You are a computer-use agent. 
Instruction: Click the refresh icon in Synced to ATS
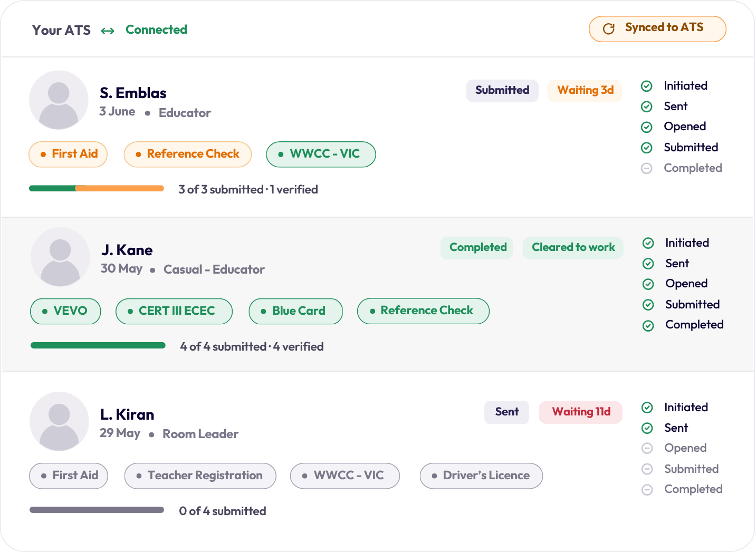click(x=608, y=28)
